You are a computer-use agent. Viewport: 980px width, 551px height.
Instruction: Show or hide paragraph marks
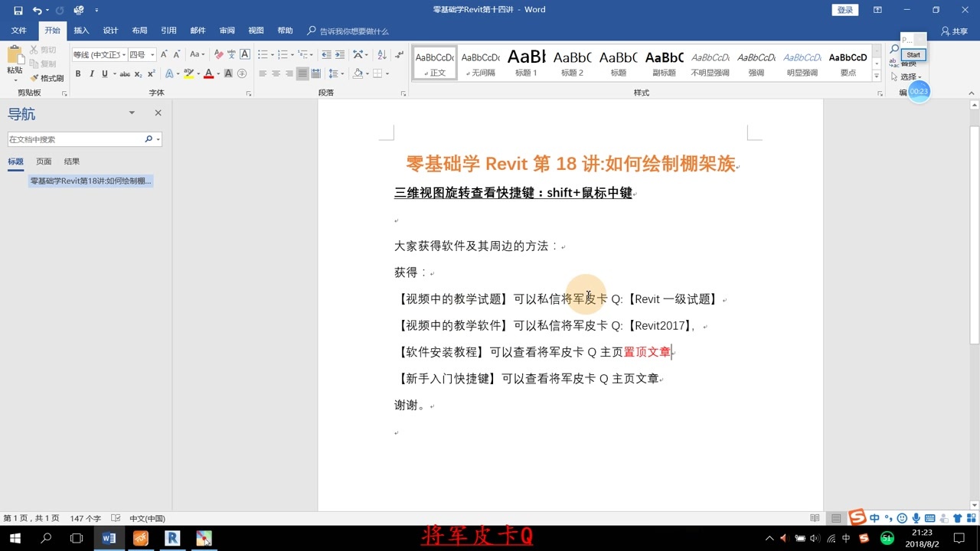click(399, 54)
